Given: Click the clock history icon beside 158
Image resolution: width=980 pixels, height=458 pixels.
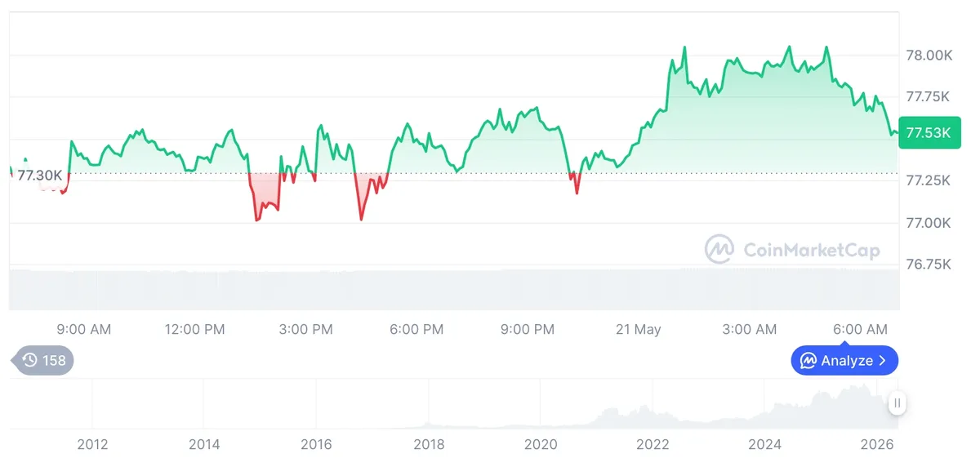Looking at the screenshot, I should click(29, 360).
